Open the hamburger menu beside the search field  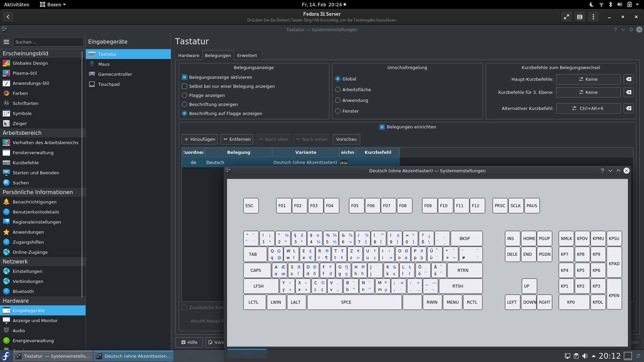(6, 42)
